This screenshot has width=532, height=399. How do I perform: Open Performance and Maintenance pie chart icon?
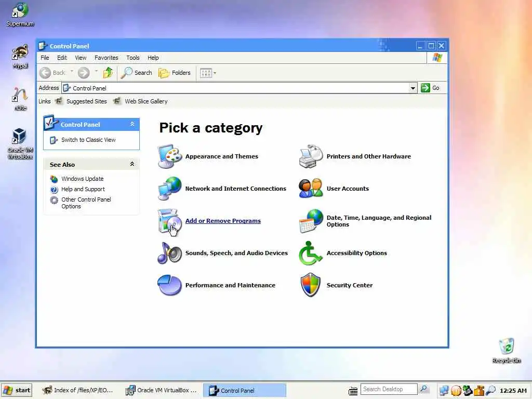tap(170, 285)
